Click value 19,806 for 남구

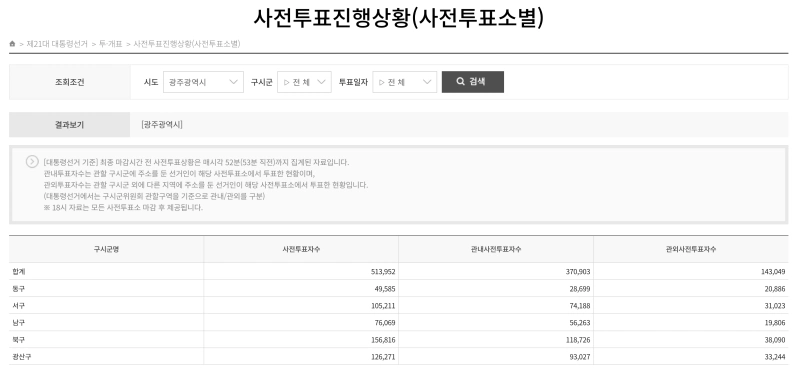(774, 323)
